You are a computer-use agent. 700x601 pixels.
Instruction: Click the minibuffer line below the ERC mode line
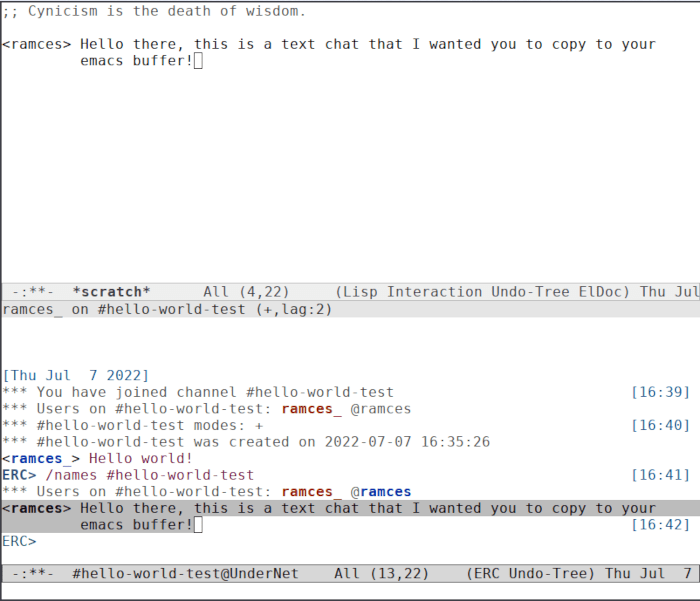point(350,590)
